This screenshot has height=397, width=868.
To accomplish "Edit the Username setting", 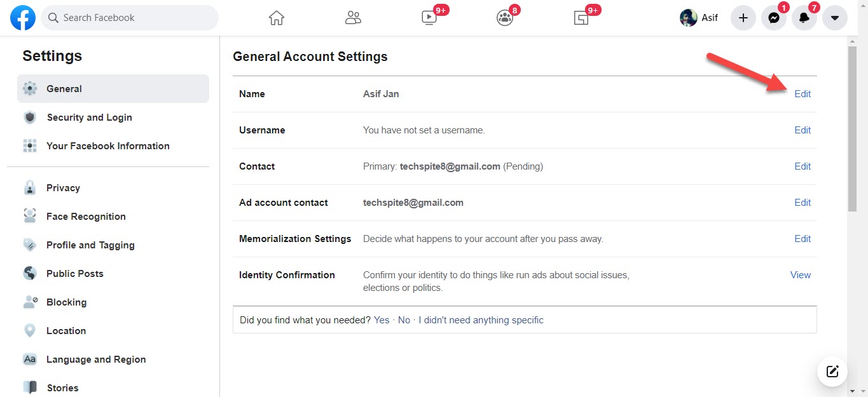I will [x=803, y=130].
